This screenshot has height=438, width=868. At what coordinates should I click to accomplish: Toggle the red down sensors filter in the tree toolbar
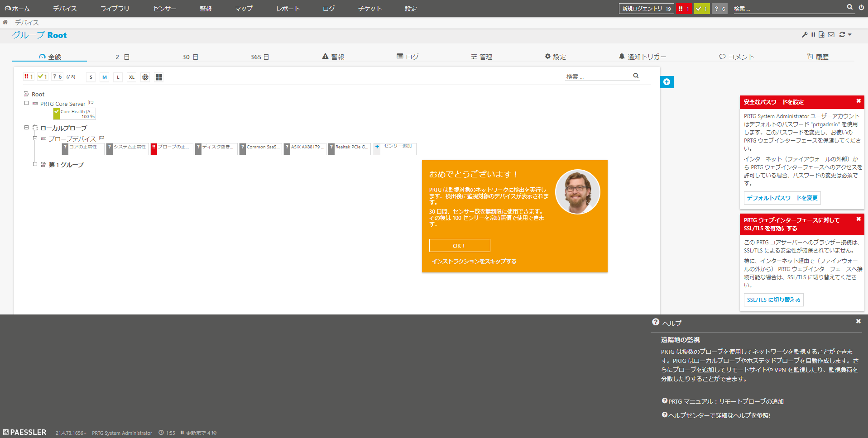[29, 77]
